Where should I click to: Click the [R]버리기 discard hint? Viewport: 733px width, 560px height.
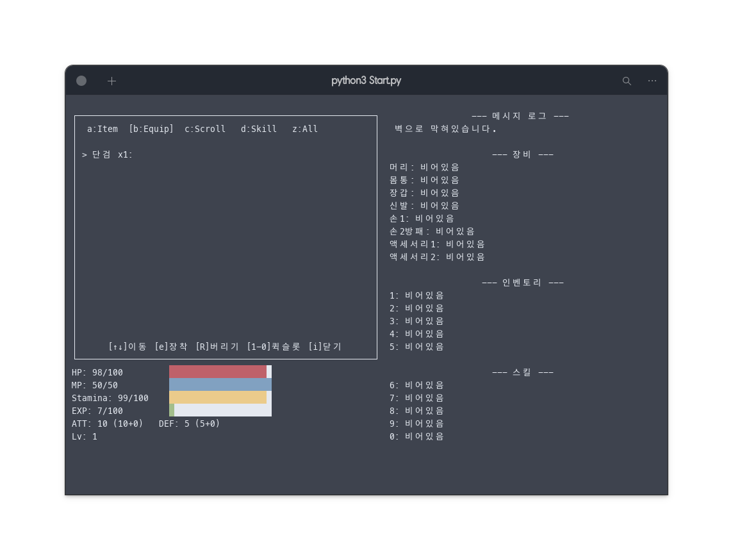[x=217, y=347]
